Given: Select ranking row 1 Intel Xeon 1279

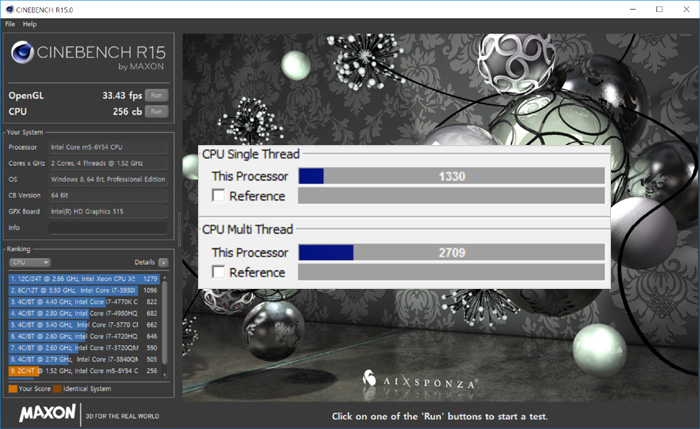Looking at the screenshot, I should 84,279.
